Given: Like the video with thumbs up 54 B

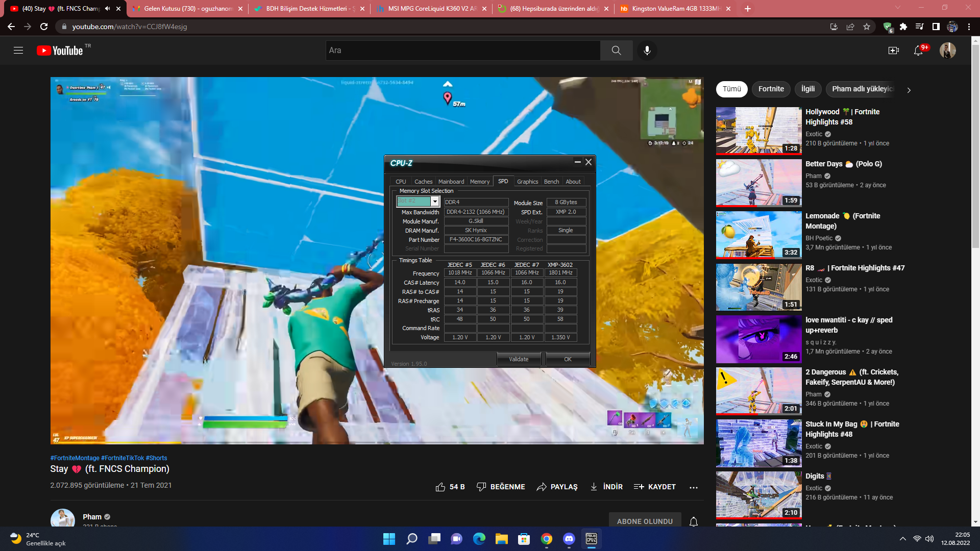Looking at the screenshot, I should 450,487.
